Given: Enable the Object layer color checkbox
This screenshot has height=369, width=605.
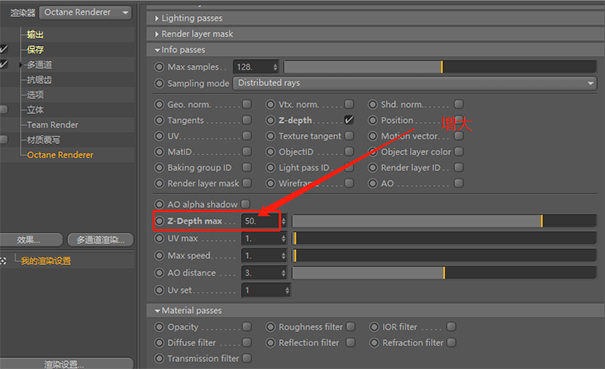Looking at the screenshot, I should 459,152.
